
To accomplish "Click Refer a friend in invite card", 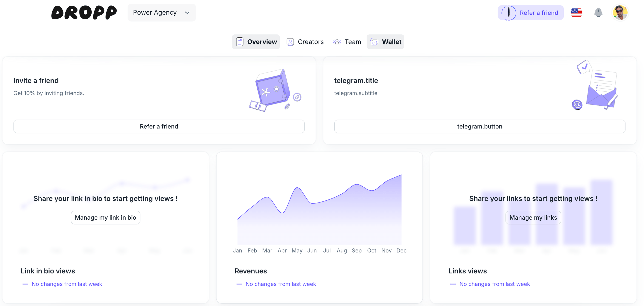I will [x=159, y=127].
